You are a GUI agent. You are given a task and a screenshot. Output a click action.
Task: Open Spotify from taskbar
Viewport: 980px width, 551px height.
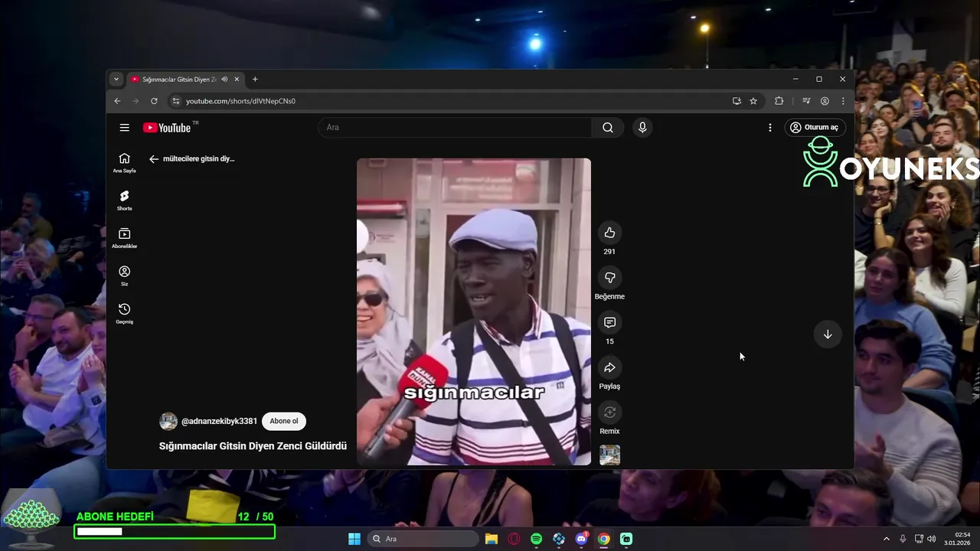point(537,539)
